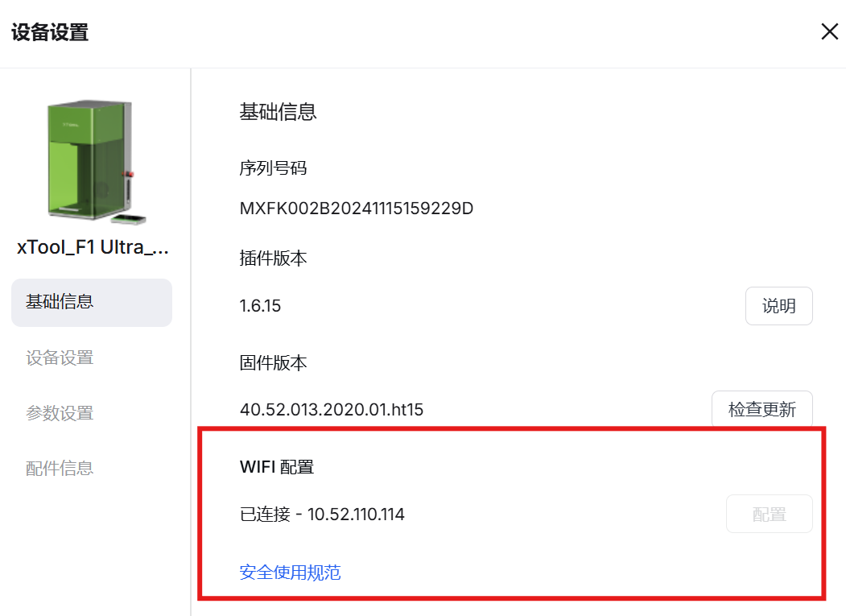Switch to the 设备设置 sidebar tab
The image size is (846, 616).
[x=60, y=358]
